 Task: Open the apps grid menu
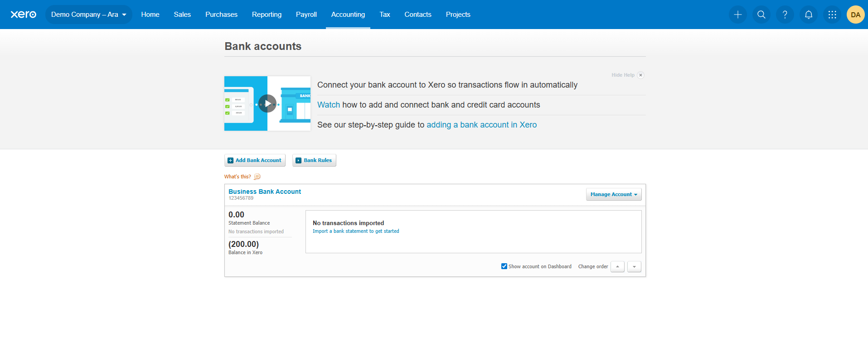[x=832, y=15]
